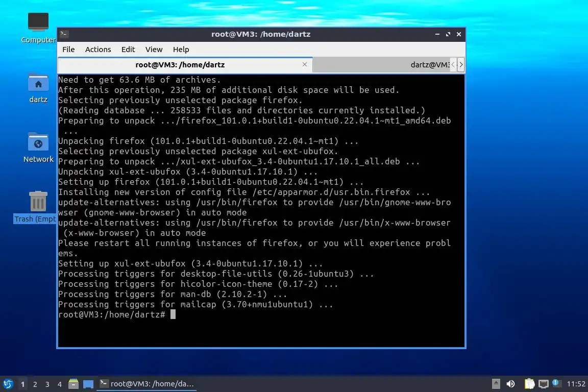Maximize the terminal window

click(448, 34)
